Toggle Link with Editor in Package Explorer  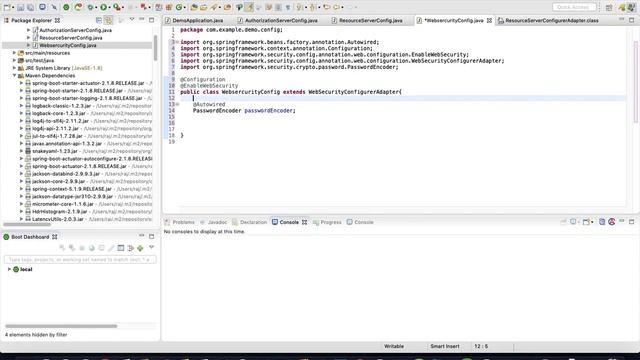pos(109,20)
